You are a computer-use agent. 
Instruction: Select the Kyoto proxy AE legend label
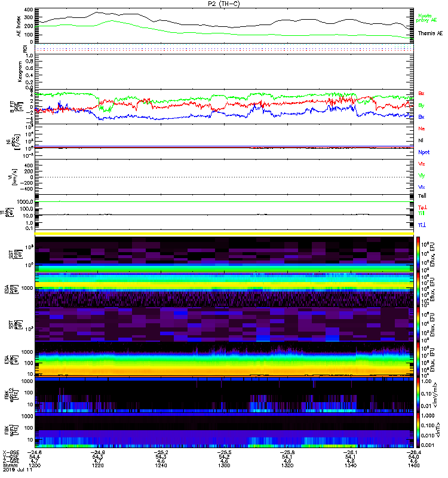coord(426,18)
